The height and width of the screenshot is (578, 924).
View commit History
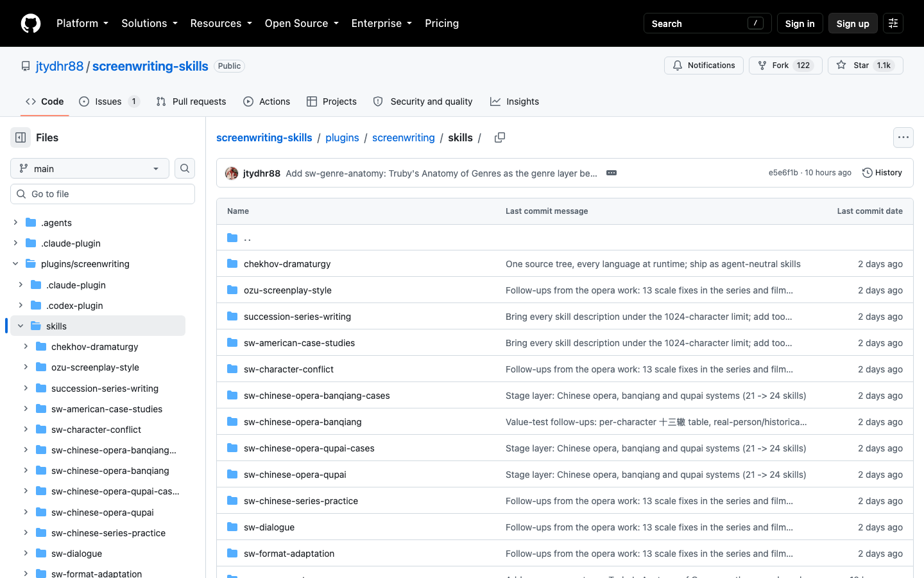882,173
